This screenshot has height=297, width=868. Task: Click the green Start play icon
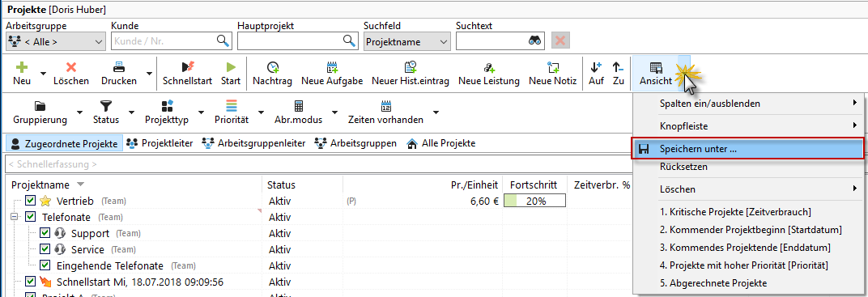point(231,67)
